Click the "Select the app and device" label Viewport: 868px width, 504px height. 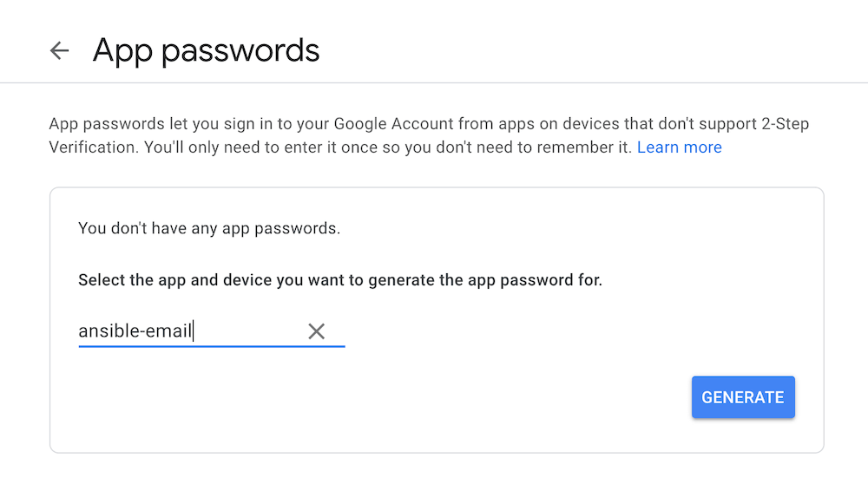coord(339,280)
